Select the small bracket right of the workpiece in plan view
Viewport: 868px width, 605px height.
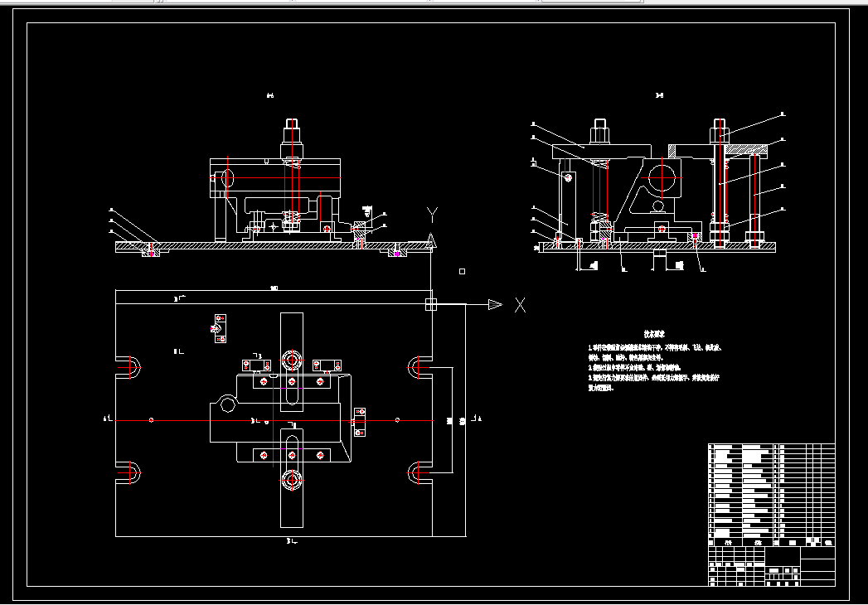click(x=359, y=422)
